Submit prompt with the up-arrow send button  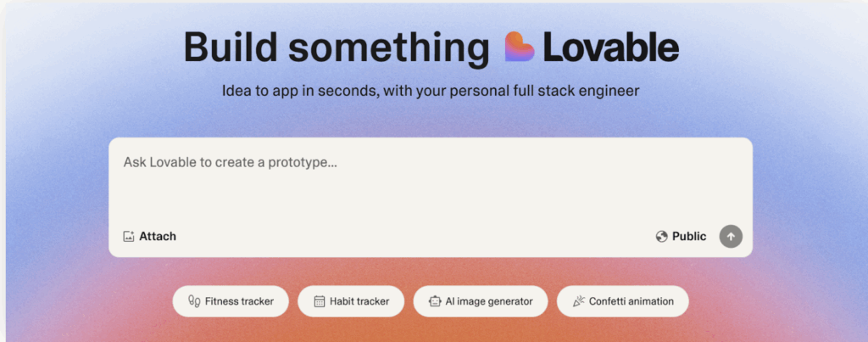click(x=731, y=237)
